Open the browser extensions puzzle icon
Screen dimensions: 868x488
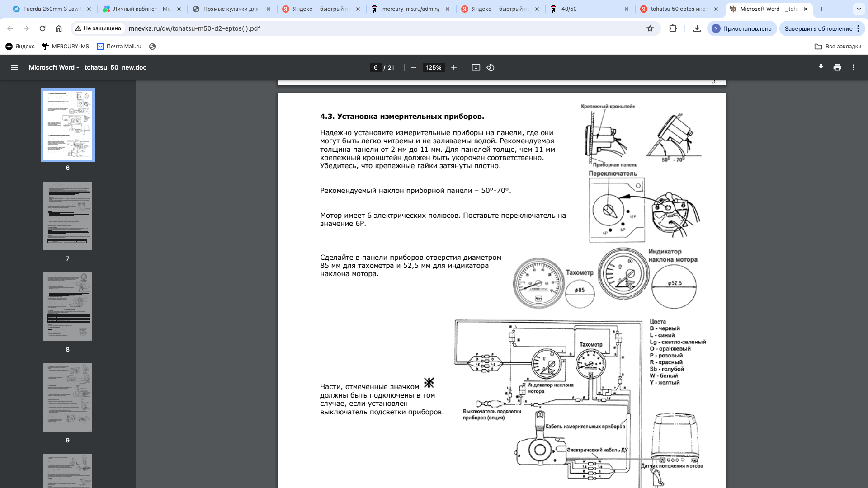673,28
